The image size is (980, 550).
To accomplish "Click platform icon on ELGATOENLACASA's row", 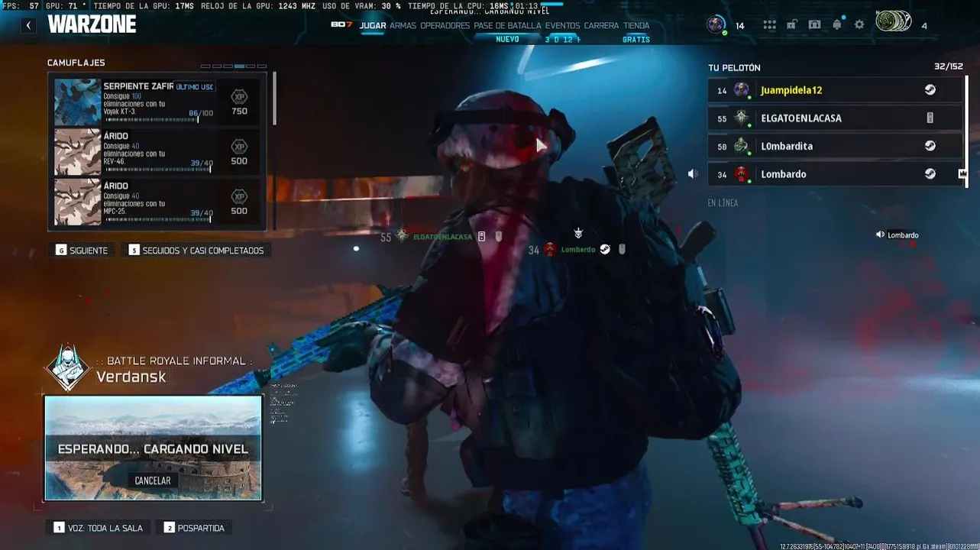I will (930, 118).
